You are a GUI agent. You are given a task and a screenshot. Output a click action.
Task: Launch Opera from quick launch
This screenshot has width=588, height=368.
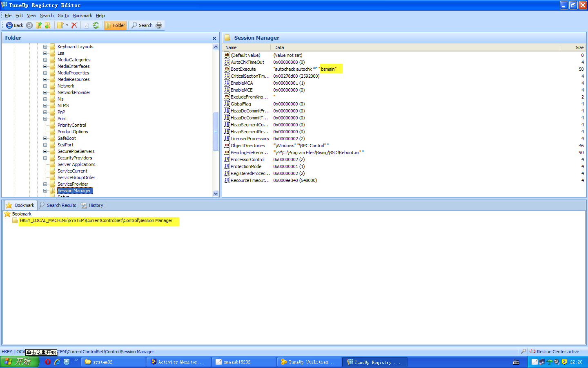48,362
